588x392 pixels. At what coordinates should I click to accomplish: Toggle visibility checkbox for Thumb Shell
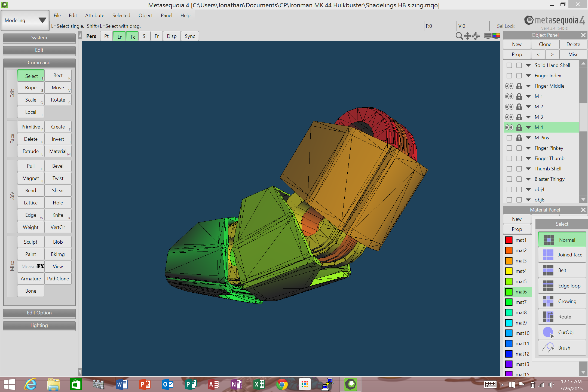point(509,169)
